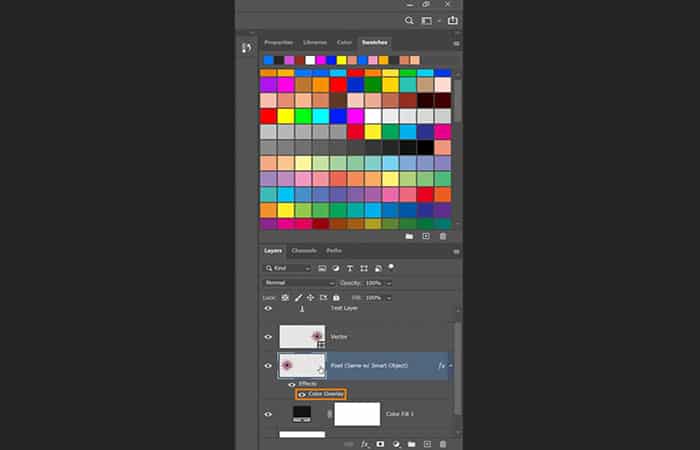Screen dimensions: 700x450
Task: Filter layers by smart objects
Action: pos(378,268)
